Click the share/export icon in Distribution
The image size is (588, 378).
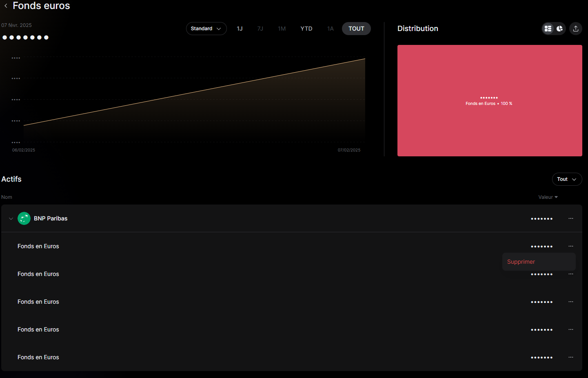[x=576, y=29]
